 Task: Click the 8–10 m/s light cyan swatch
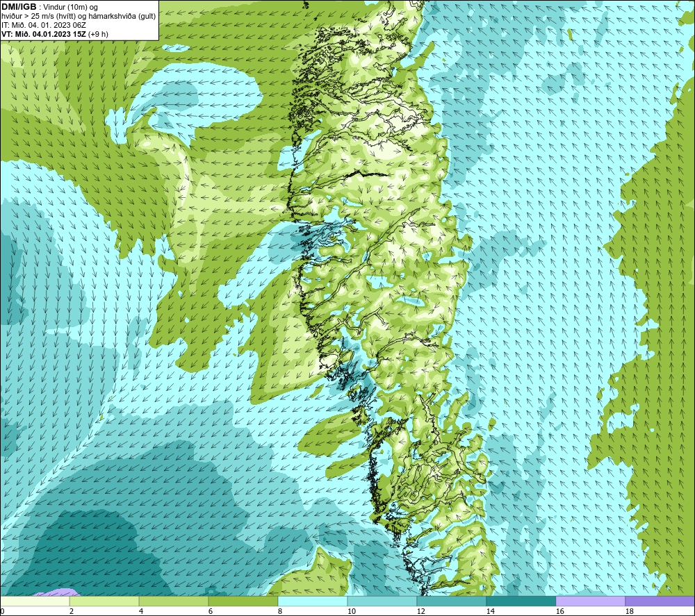(313, 601)
